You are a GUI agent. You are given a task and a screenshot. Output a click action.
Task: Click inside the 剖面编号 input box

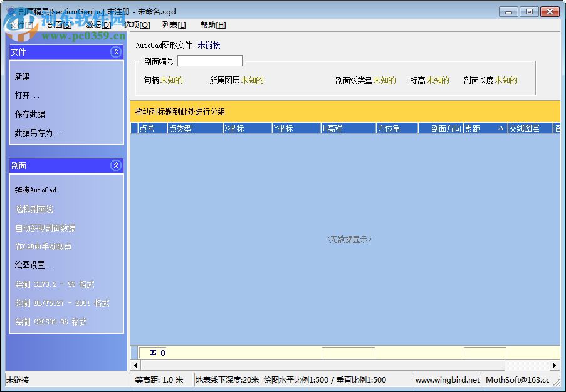coord(209,61)
